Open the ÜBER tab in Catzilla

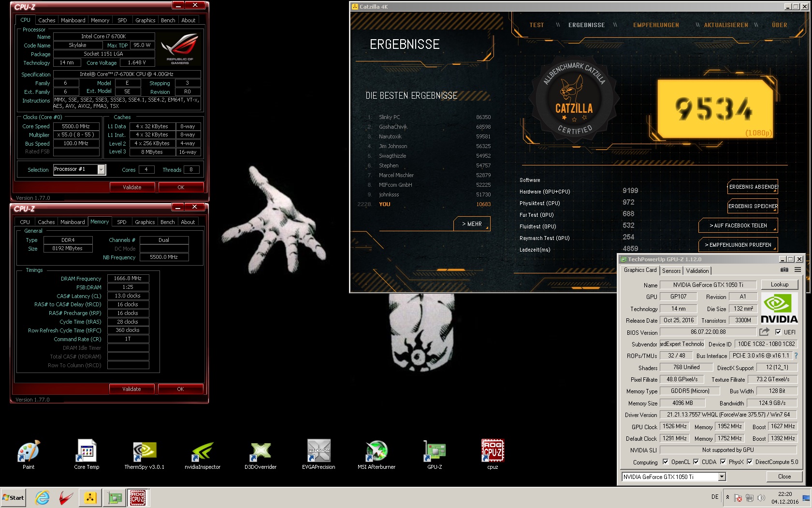point(780,25)
